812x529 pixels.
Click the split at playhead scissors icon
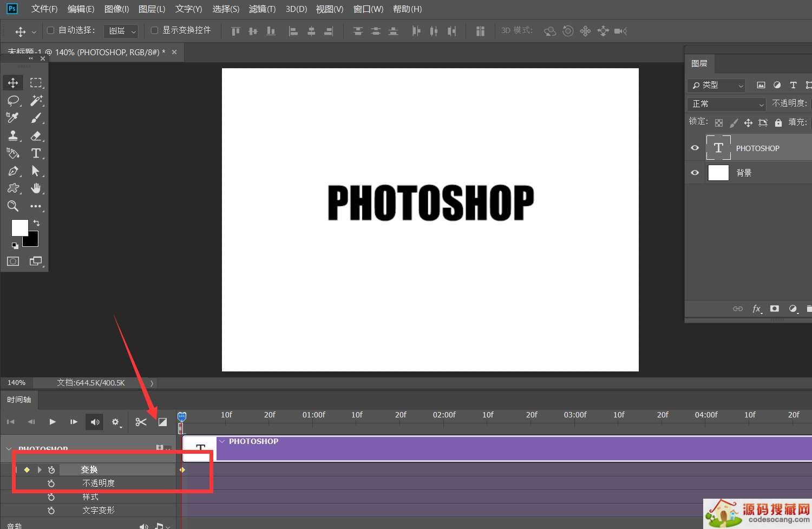141,422
